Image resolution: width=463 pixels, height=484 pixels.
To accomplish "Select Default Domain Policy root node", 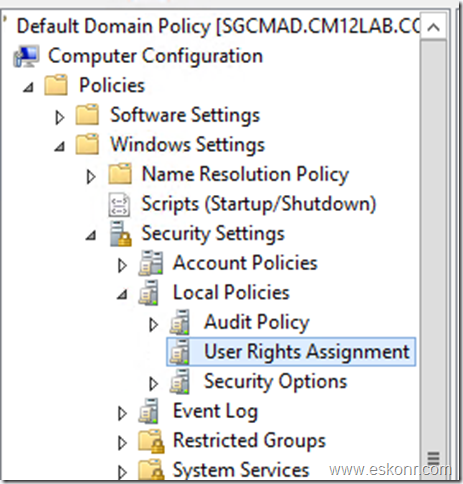I will pyautogui.click(x=218, y=26).
